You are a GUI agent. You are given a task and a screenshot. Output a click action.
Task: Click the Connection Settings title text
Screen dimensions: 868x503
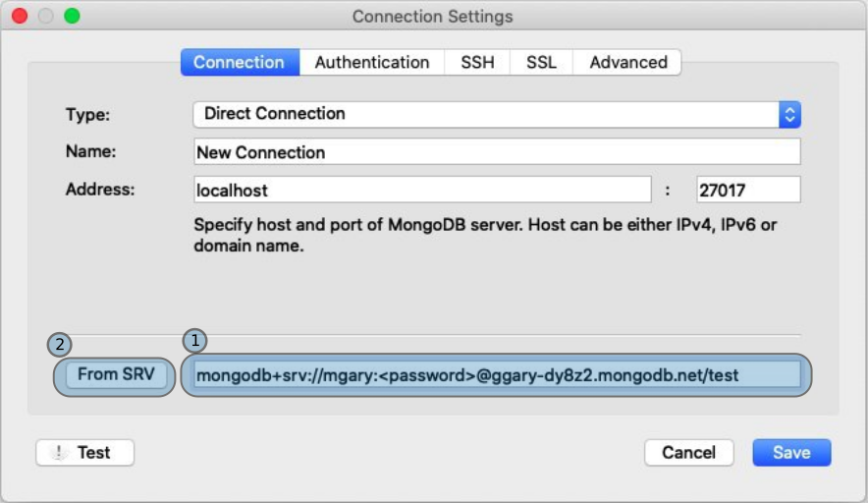[432, 17]
